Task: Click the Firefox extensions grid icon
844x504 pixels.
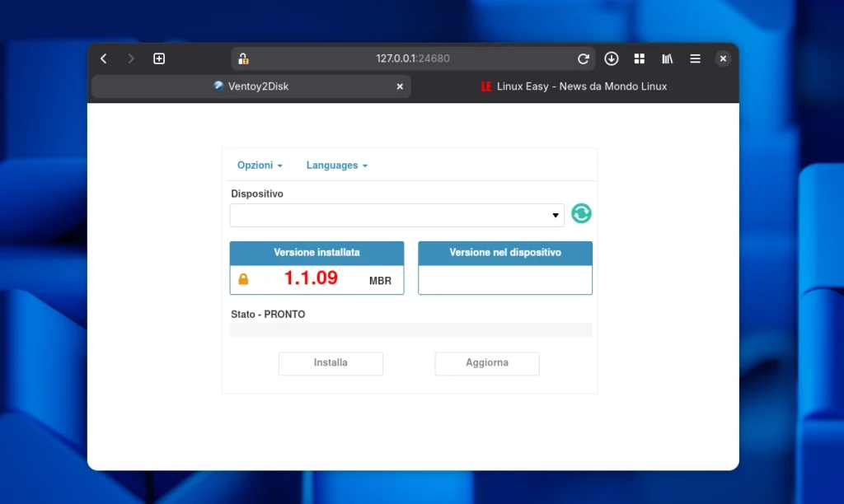Action: [x=640, y=58]
